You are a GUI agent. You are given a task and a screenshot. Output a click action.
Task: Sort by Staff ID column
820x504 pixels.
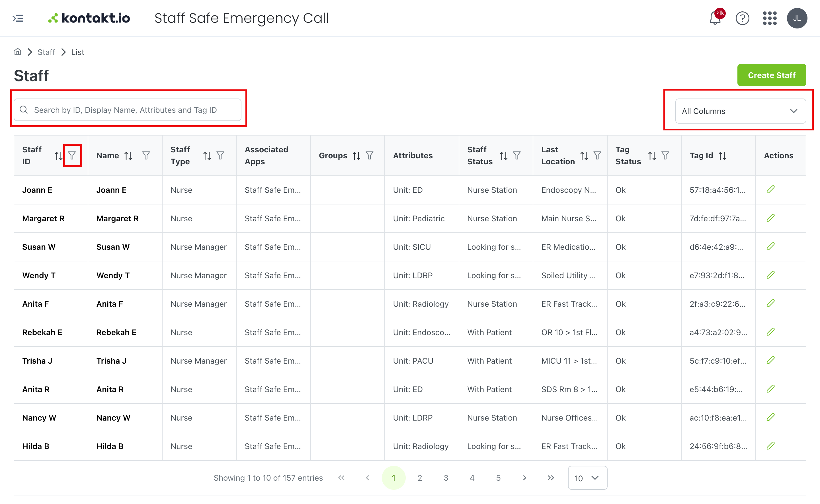click(58, 156)
